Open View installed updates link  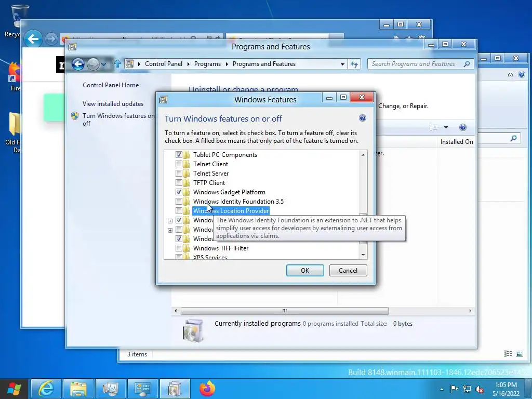click(113, 104)
